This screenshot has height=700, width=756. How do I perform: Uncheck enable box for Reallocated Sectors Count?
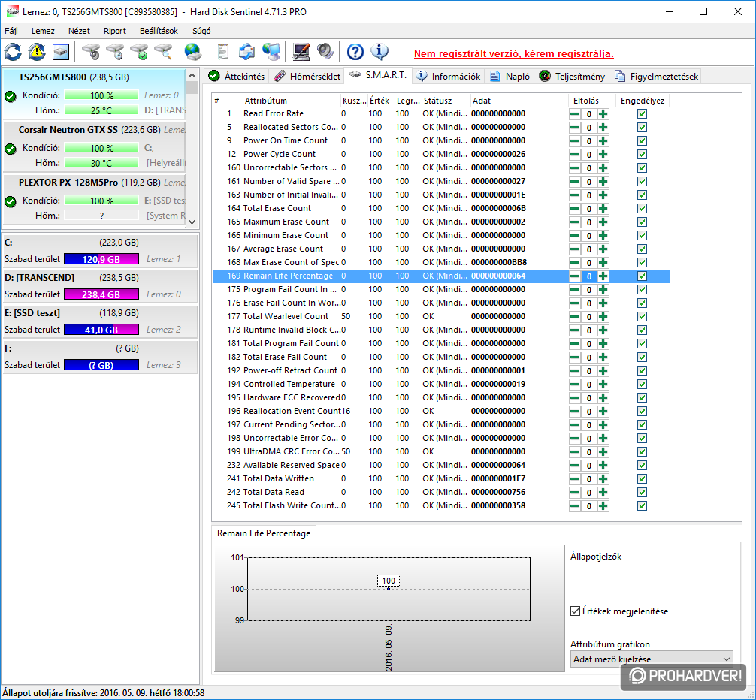click(642, 128)
